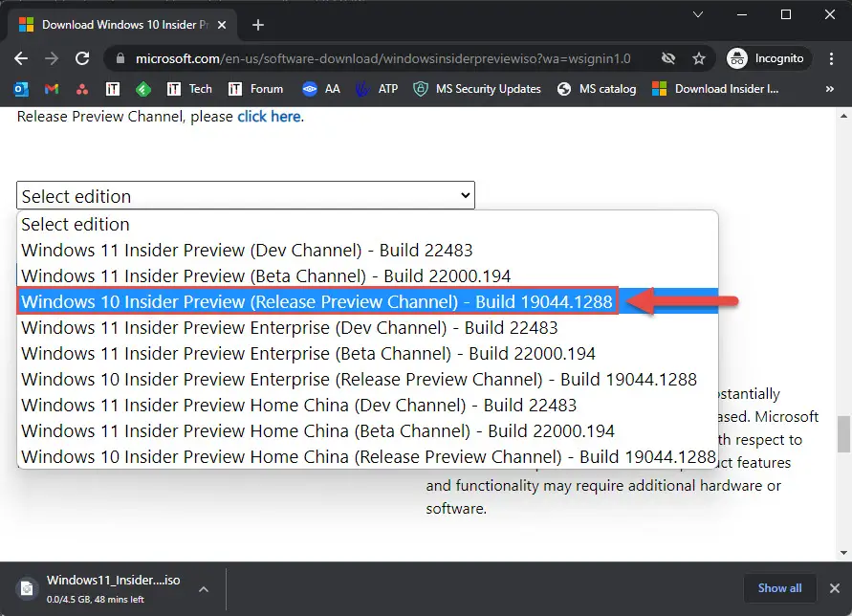Choose the 'Select edition' placeholder option
The width and height of the screenshot is (852, 616).
(x=367, y=224)
